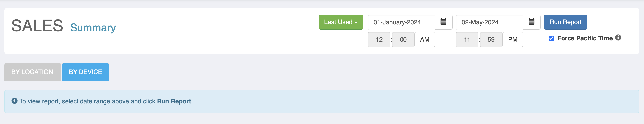The image size is (644, 124).
Task: Expand the Last Used dropdown
Action: (341, 22)
